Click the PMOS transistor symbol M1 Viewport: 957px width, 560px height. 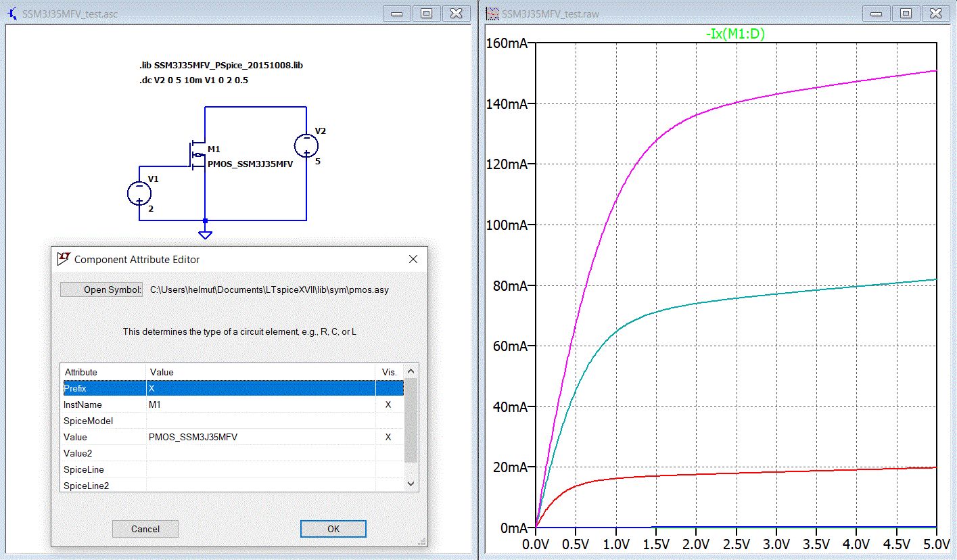point(199,155)
